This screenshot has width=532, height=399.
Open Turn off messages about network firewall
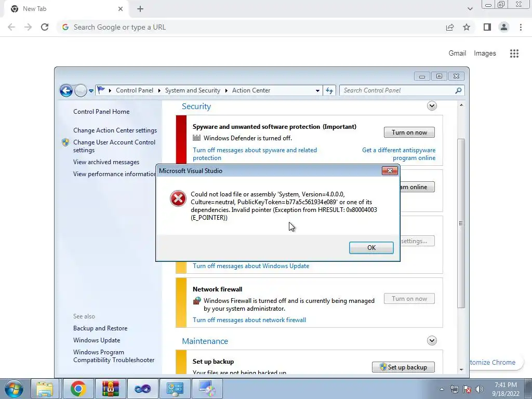[x=249, y=320]
